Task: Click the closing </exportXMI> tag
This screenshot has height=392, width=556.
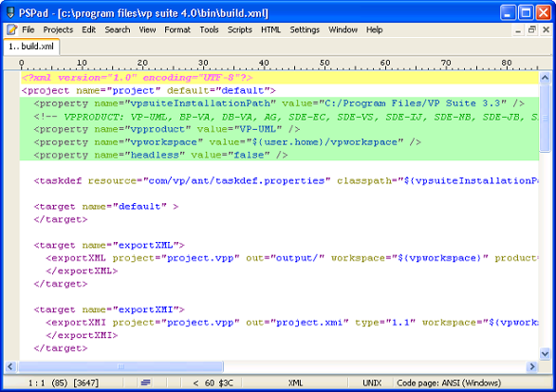Action: [82, 336]
